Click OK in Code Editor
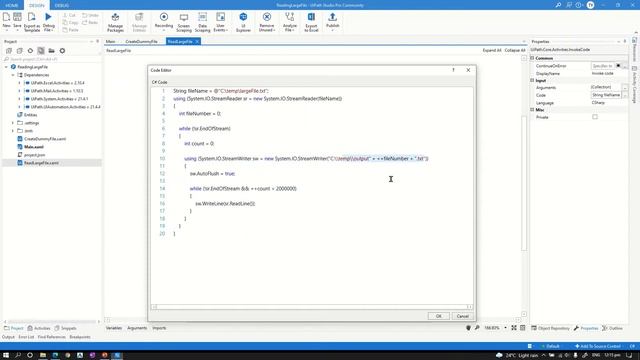This screenshot has width=640, height=360. coord(438,316)
